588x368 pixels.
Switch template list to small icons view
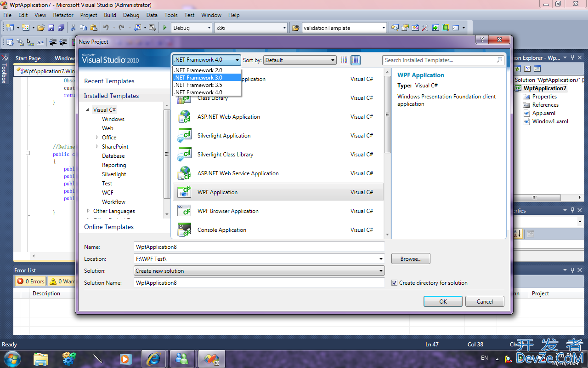click(x=345, y=60)
